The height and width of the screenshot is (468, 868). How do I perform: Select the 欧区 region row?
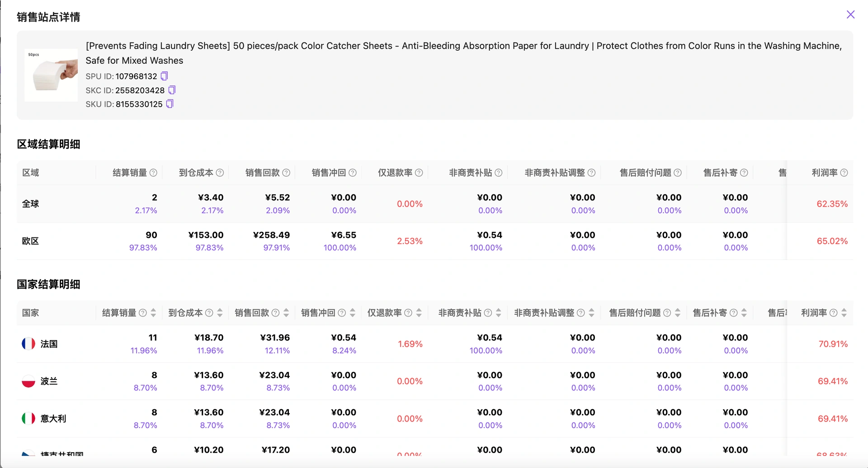click(x=435, y=241)
